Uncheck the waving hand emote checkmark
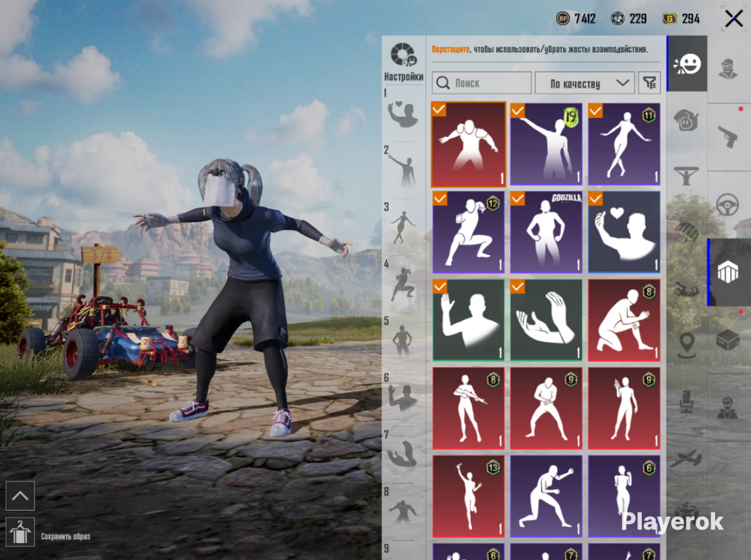Screen dimensions: 751x560 tap(439, 286)
